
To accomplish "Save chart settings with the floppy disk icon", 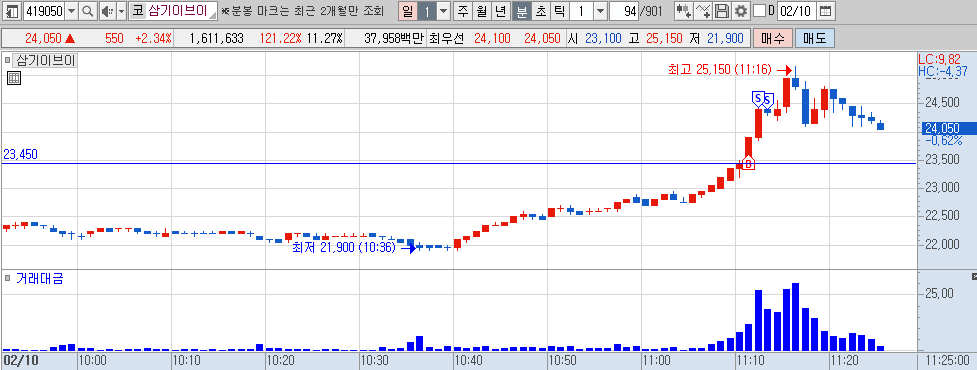I will 722,11.
